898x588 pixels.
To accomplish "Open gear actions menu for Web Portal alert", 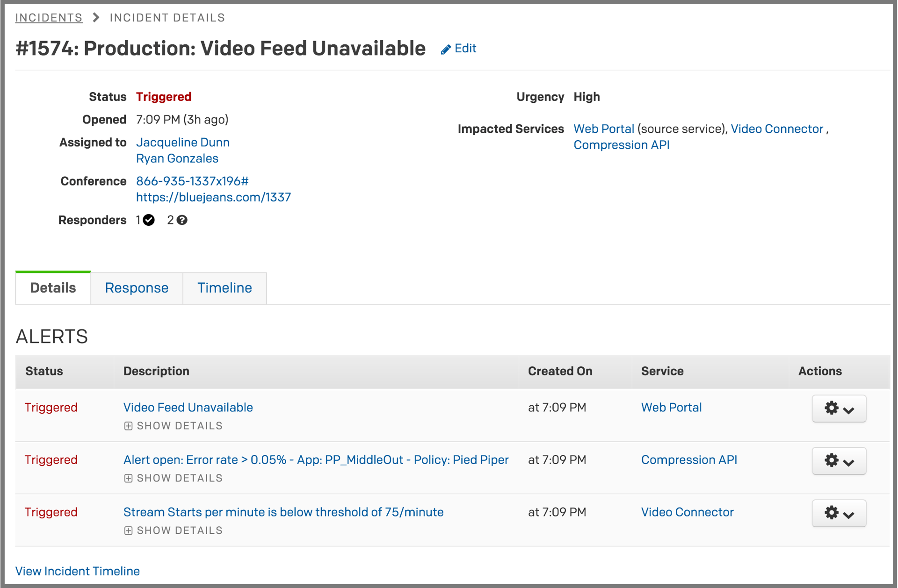I will click(x=839, y=409).
